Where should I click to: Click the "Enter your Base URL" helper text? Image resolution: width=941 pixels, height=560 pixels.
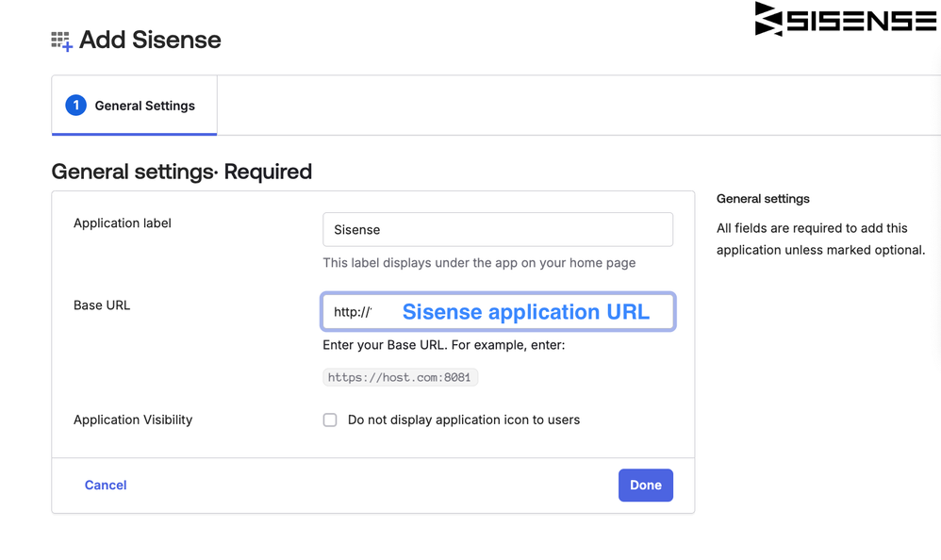(443, 345)
